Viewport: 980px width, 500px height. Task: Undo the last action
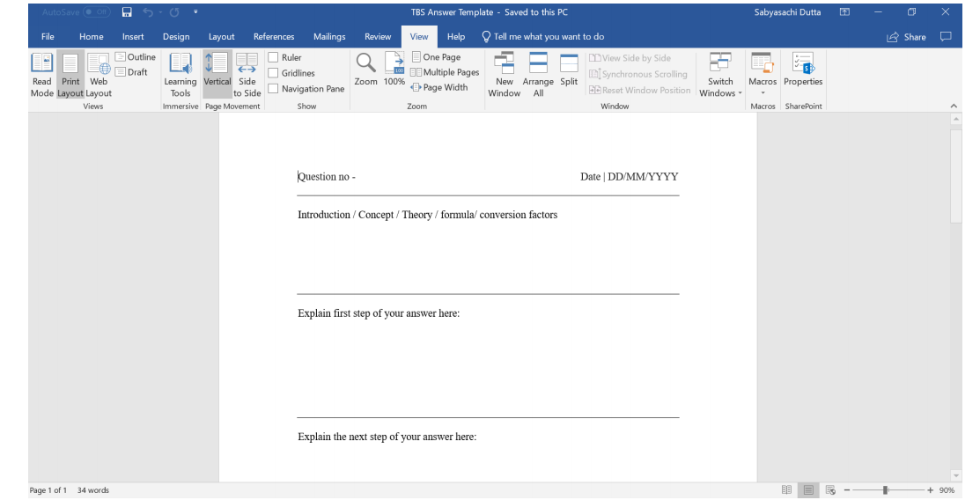click(x=148, y=11)
